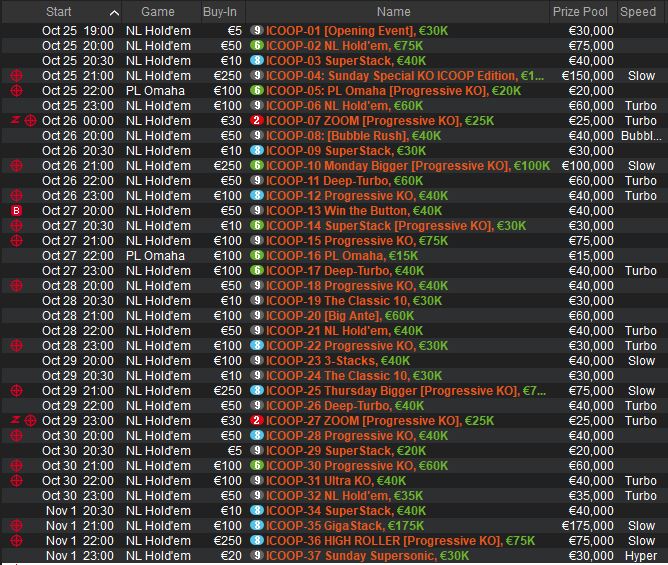Sort by the Buy-In column header
This screenshot has height=565, width=668.
[x=219, y=12]
